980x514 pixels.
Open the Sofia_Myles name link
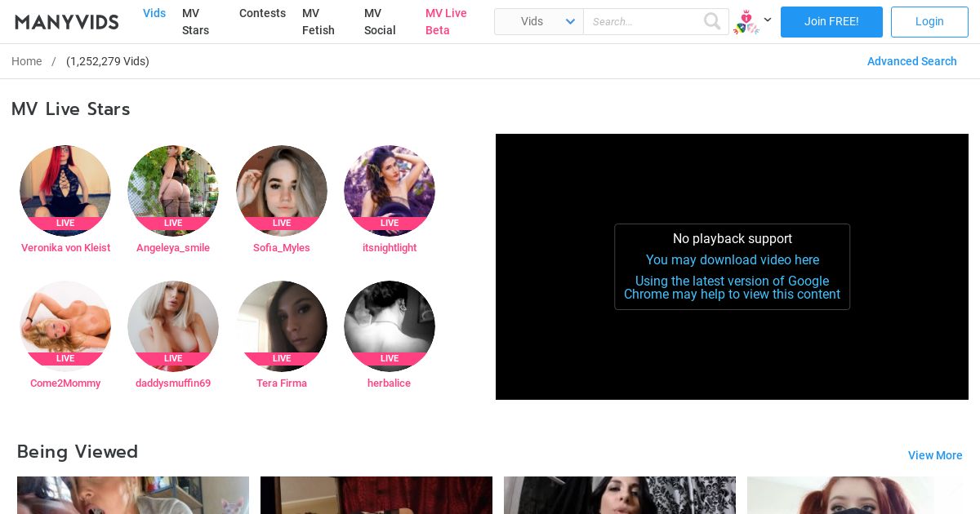point(282,248)
